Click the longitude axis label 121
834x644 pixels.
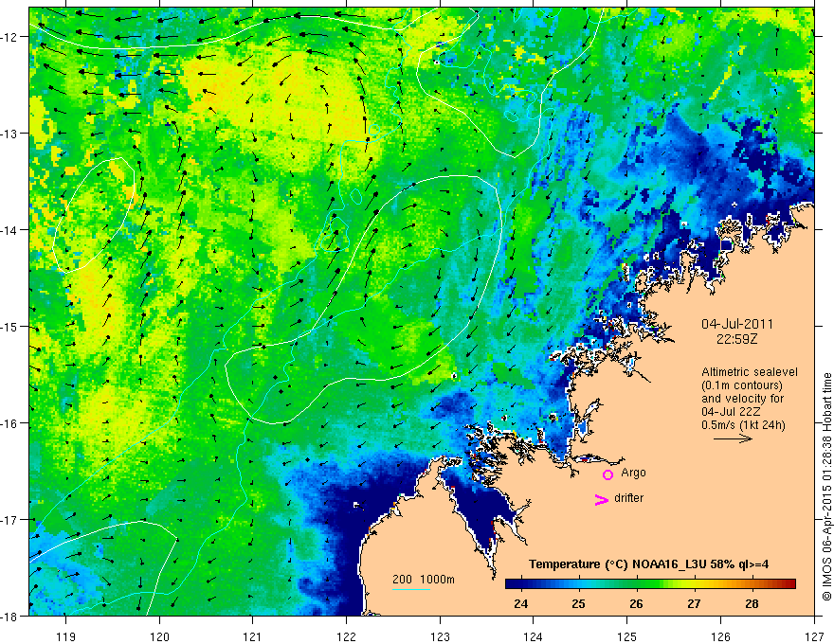pos(253,636)
